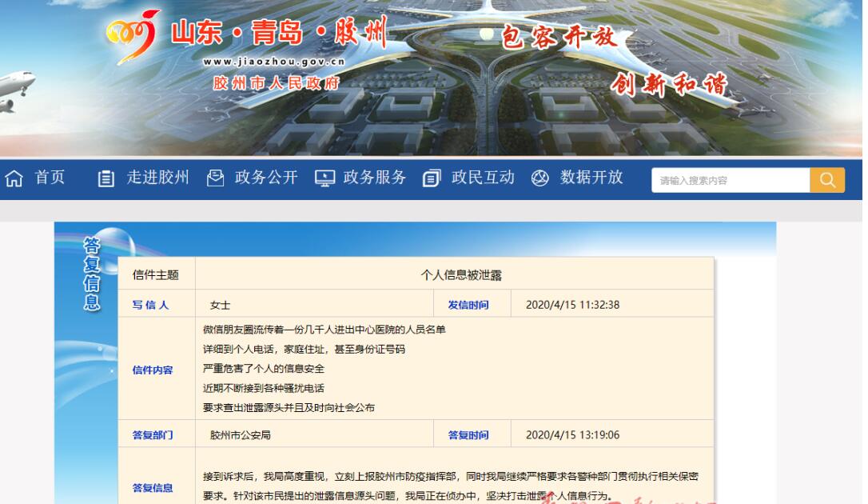Click the vertical 答复信息 panel title

[x=92, y=274]
